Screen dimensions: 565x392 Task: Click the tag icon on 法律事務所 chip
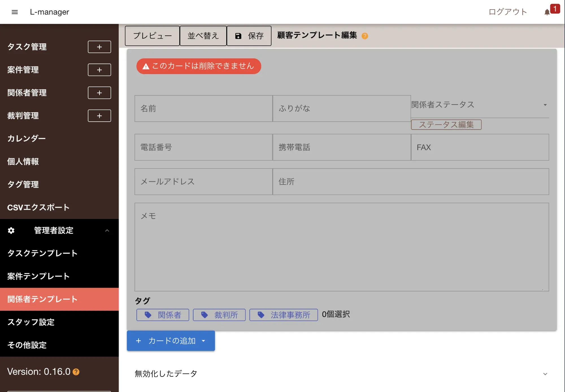pyautogui.click(x=260, y=315)
